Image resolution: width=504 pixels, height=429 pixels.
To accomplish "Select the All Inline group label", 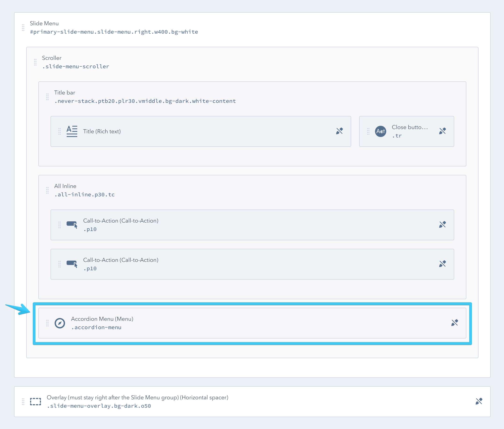I will 65,186.
